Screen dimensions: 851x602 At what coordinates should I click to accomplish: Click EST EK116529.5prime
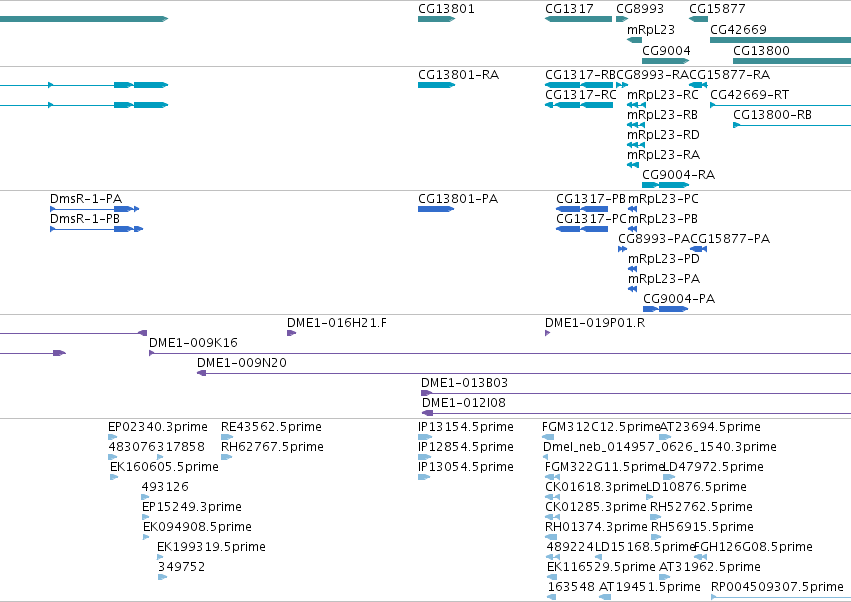(601, 567)
